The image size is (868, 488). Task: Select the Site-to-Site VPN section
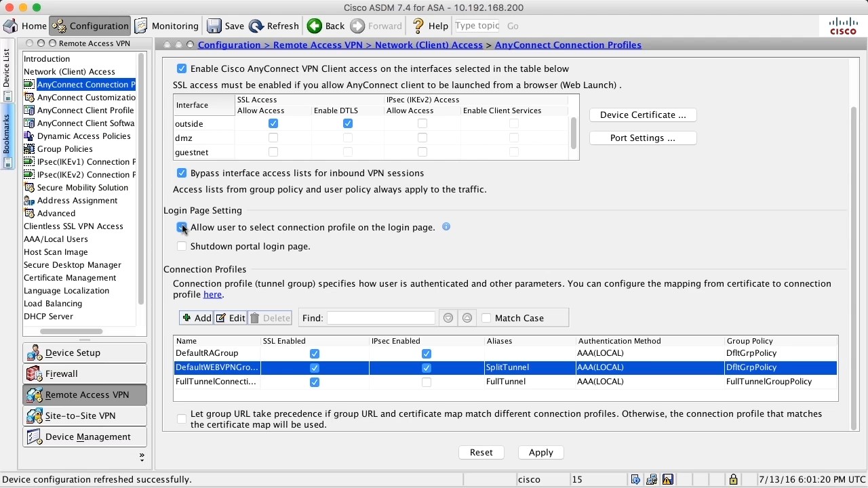[x=85, y=416]
